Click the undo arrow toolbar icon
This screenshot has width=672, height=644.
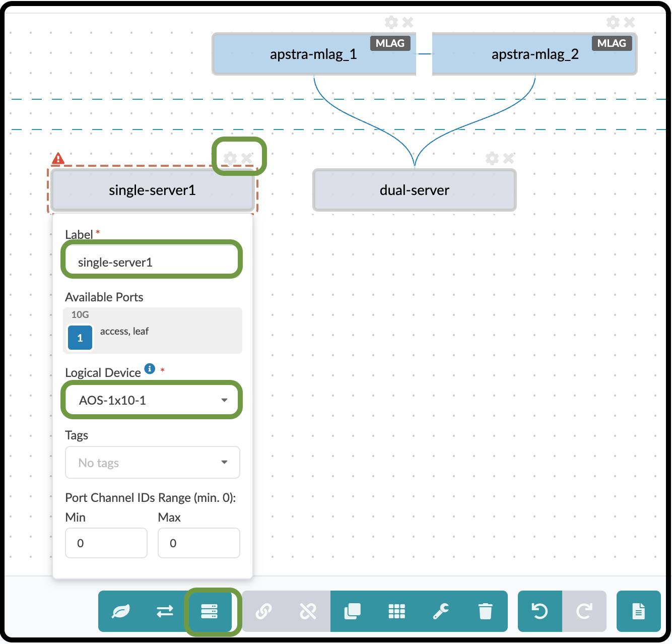pos(540,611)
